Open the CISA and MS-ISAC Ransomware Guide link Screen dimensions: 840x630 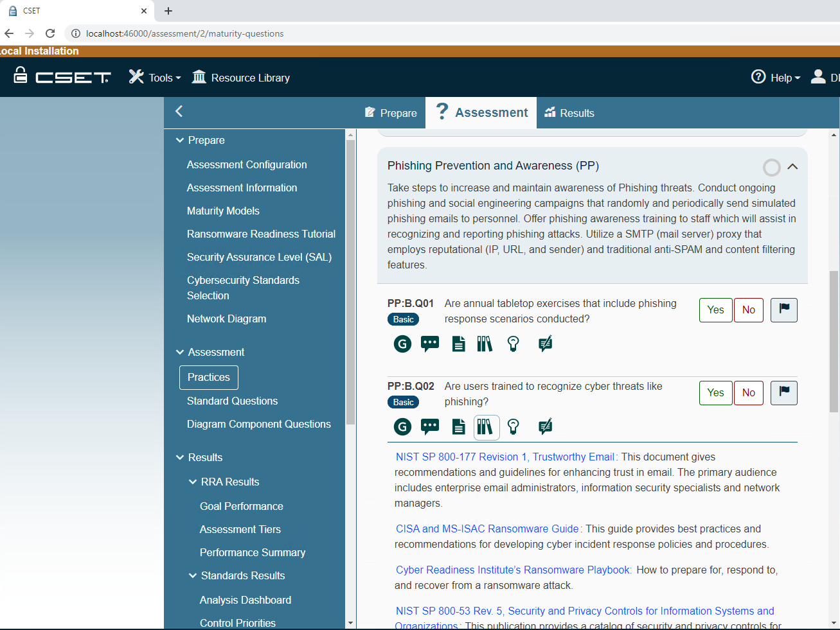coord(487,529)
